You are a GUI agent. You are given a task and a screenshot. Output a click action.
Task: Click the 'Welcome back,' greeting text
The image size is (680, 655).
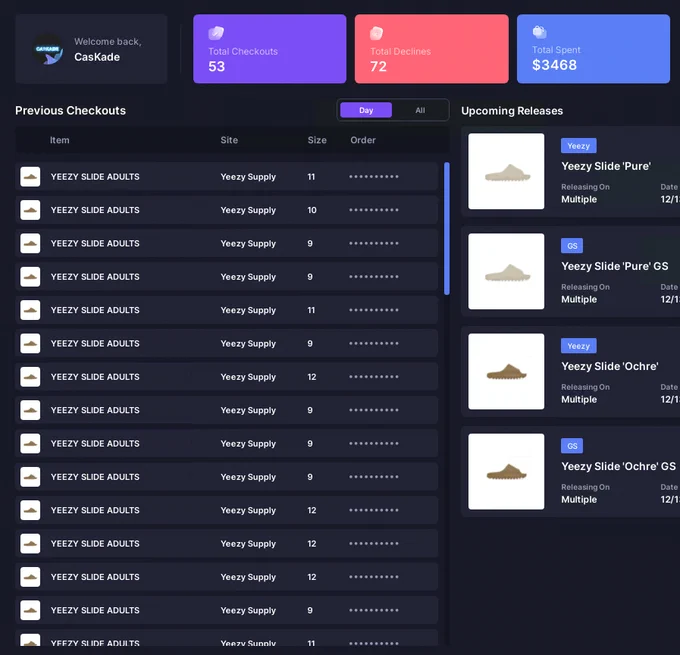point(108,42)
